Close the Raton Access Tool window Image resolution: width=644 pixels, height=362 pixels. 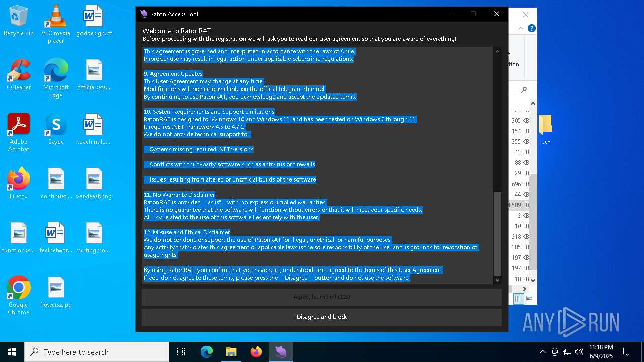[x=496, y=14]
